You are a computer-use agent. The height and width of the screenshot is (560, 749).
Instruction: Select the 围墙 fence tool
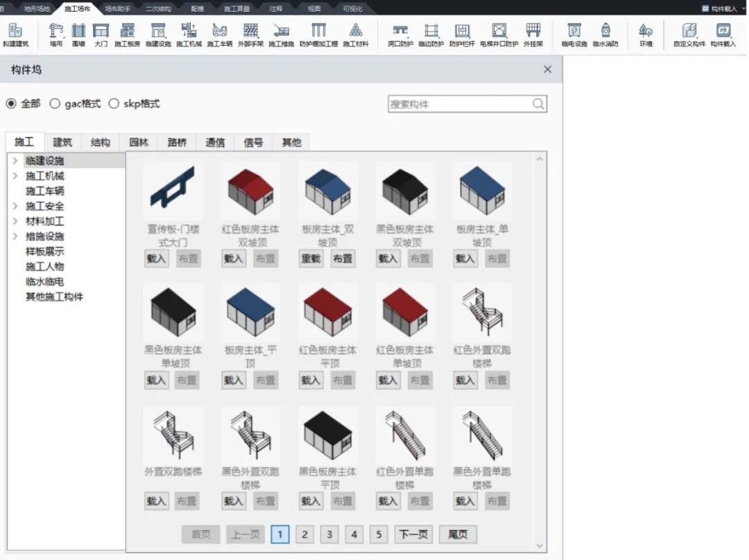(78, 35)
